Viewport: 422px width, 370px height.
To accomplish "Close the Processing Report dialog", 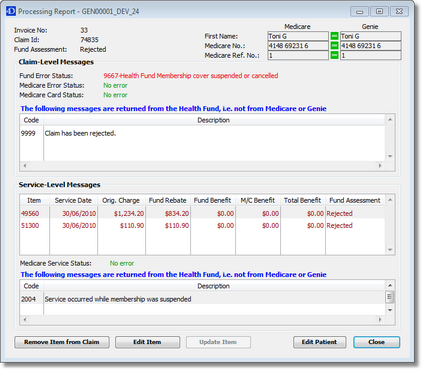I will coord(376,342).
